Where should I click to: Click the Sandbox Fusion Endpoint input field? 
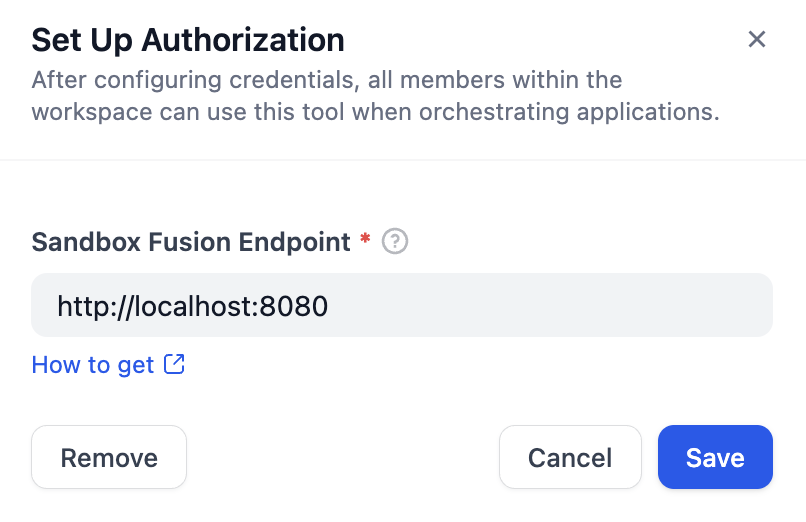(401, 305)
